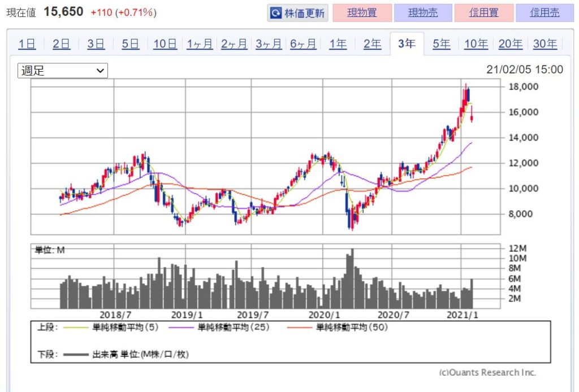
Task: Click the Quants Research Inc. copyright text
Action: tap(487, 372)
